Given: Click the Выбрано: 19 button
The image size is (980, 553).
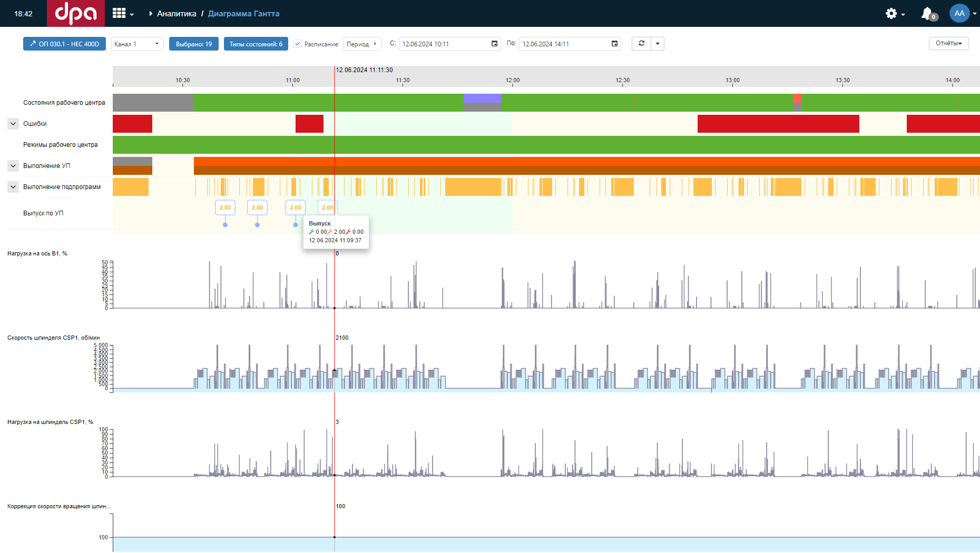Looking at the screenshot, I should coord(193,44).
